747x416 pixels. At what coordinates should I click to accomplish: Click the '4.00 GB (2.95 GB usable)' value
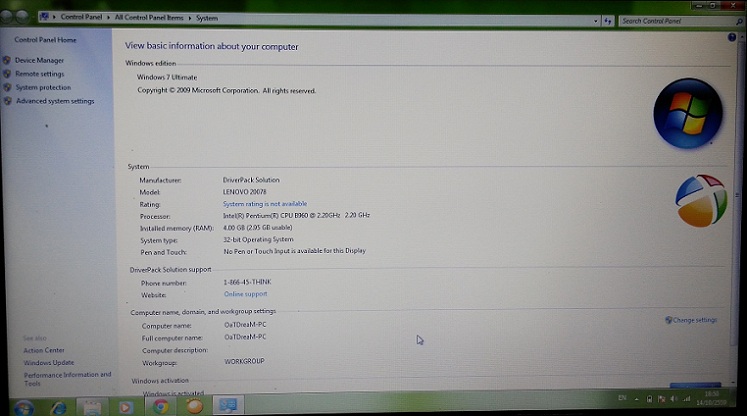point(258,228)
